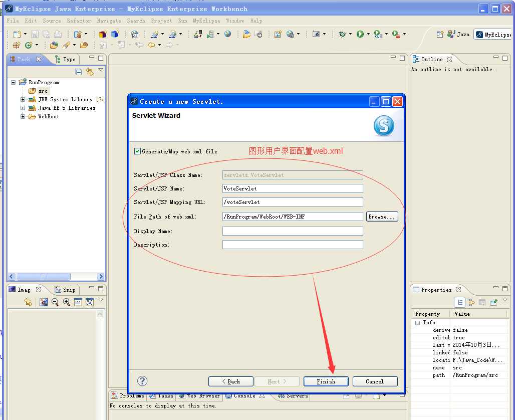Click Browse for web.xml path
The height and width of the screenshot is (420, 515).
[x=382, y=217]
